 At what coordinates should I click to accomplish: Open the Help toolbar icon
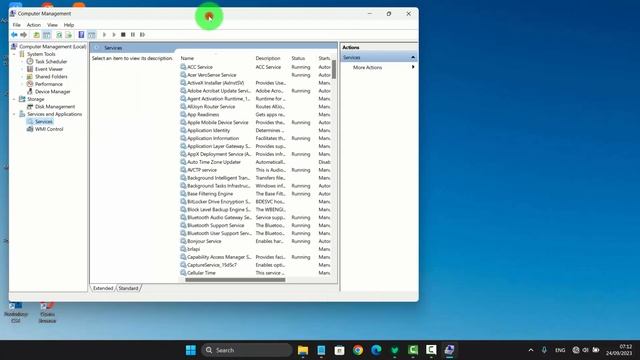(x=81, y=35)
